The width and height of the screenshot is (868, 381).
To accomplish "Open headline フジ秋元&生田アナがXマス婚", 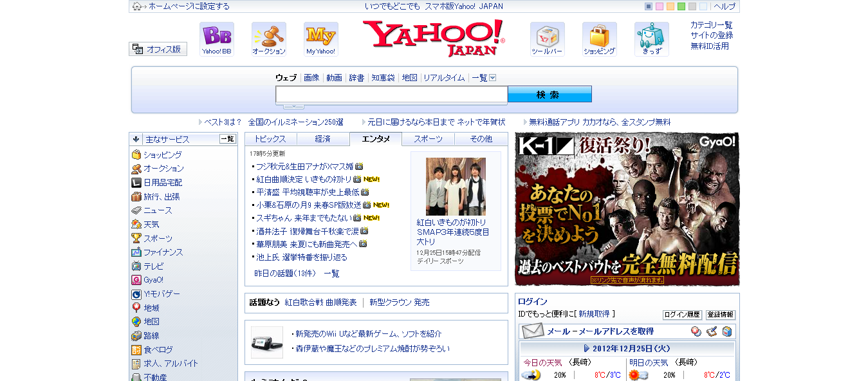I will (305, 166).
